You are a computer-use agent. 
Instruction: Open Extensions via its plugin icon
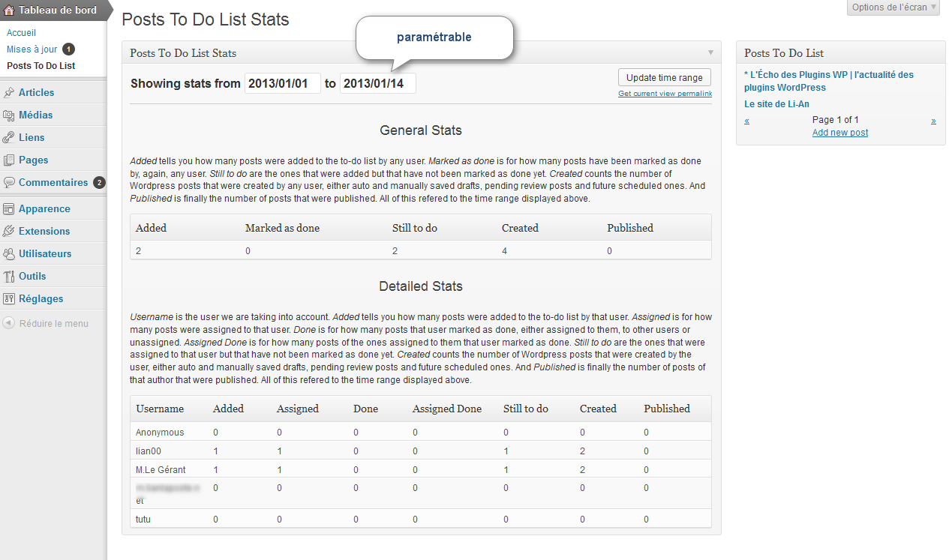pyautogui.click(x=9, y=231)
